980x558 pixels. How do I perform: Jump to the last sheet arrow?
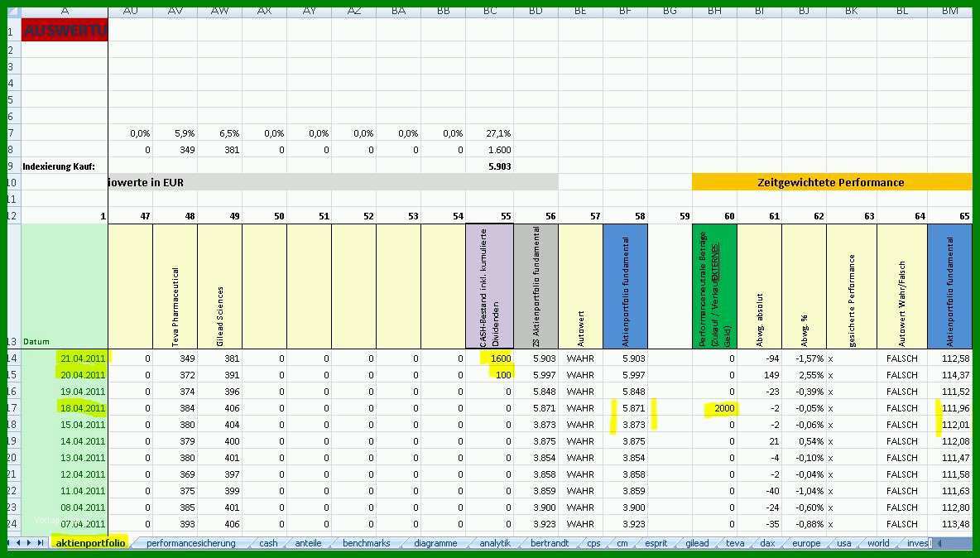(40, 542)
